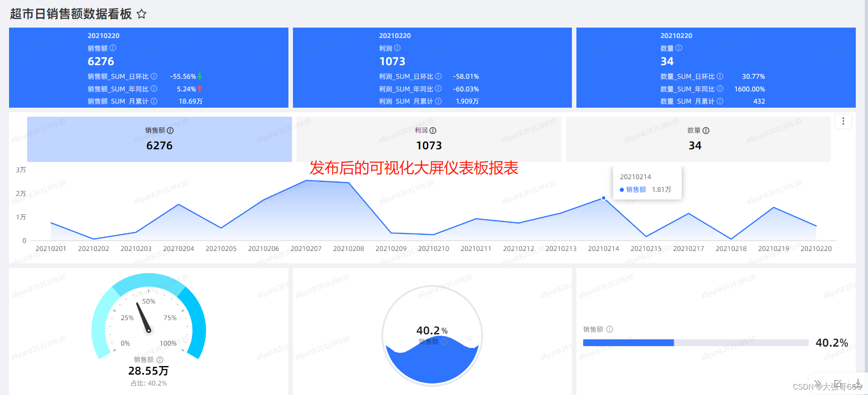The height and width of the screenshot is (395, 868).
Task: Click the 40.2% sales progress bar
Action: 696,343
